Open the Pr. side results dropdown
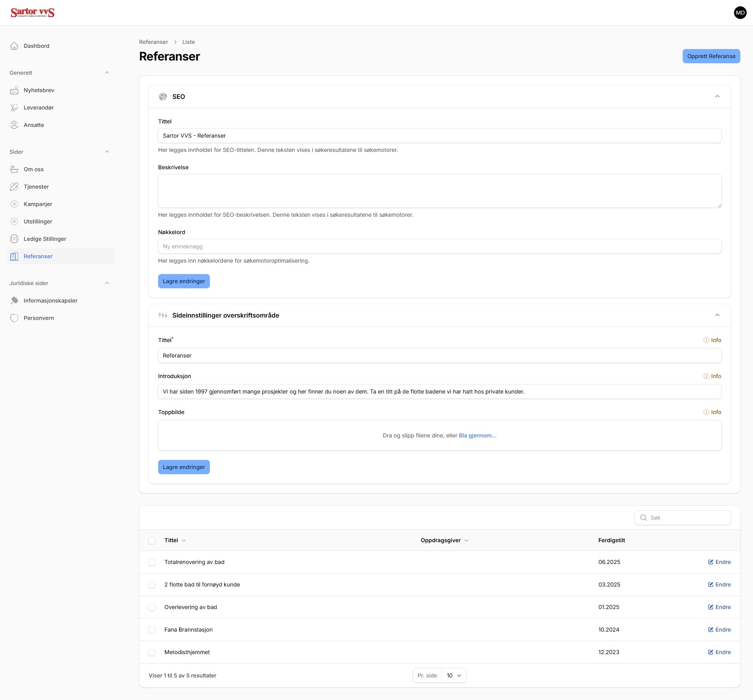 (454, 675)
